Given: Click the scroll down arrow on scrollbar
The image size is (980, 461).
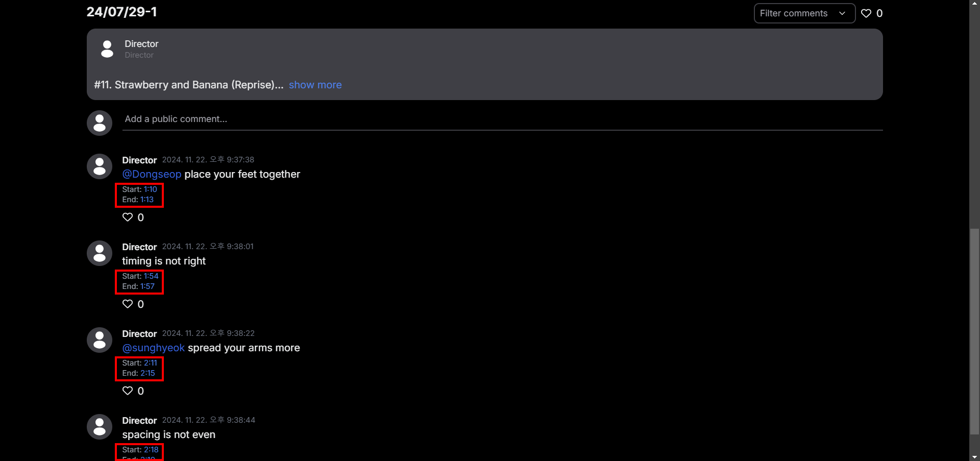Looking at the screenshot, I should coord(974,457).
